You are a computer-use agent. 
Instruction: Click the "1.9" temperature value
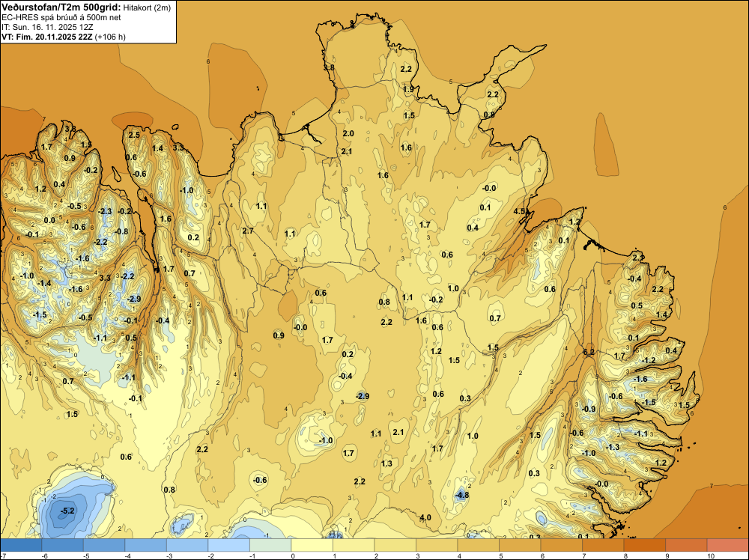click(x=408, y=89)
